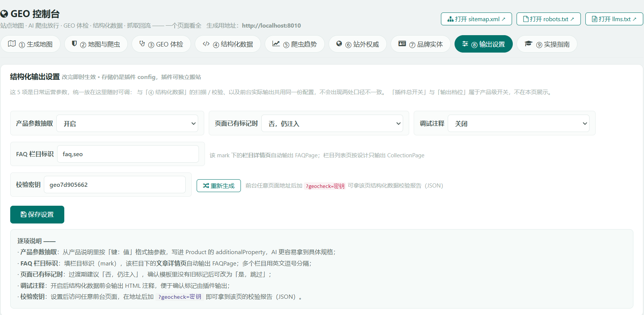Click the code brackets icon in 结构化数据 tab

click(x=206, y=44)
